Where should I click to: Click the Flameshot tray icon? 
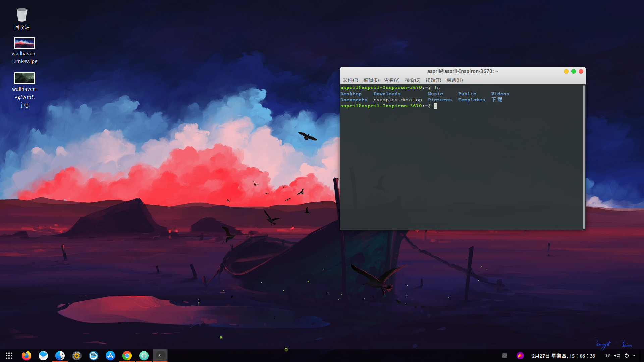[520, 356]
